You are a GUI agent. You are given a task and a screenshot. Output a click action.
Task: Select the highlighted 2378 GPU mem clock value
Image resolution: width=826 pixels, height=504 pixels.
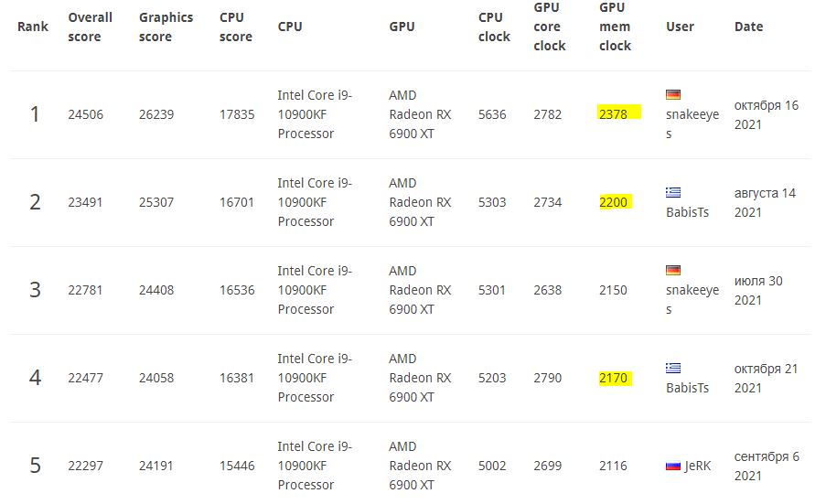(x=614, y=114)
